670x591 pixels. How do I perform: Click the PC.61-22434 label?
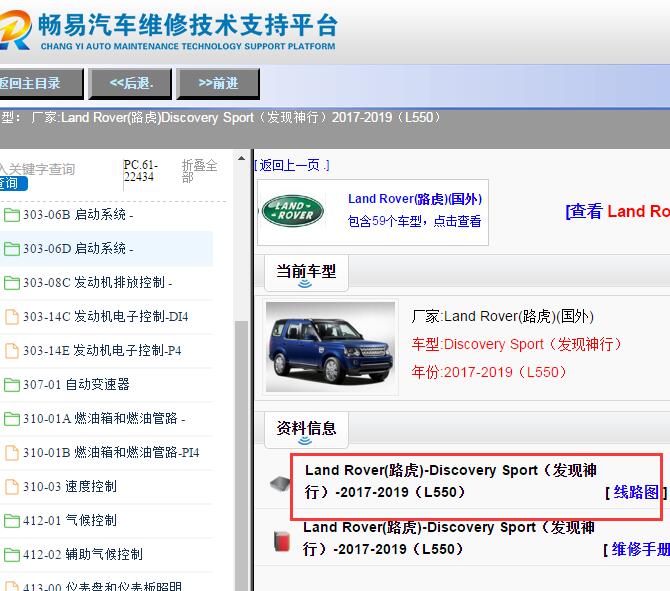click(140, 171)
